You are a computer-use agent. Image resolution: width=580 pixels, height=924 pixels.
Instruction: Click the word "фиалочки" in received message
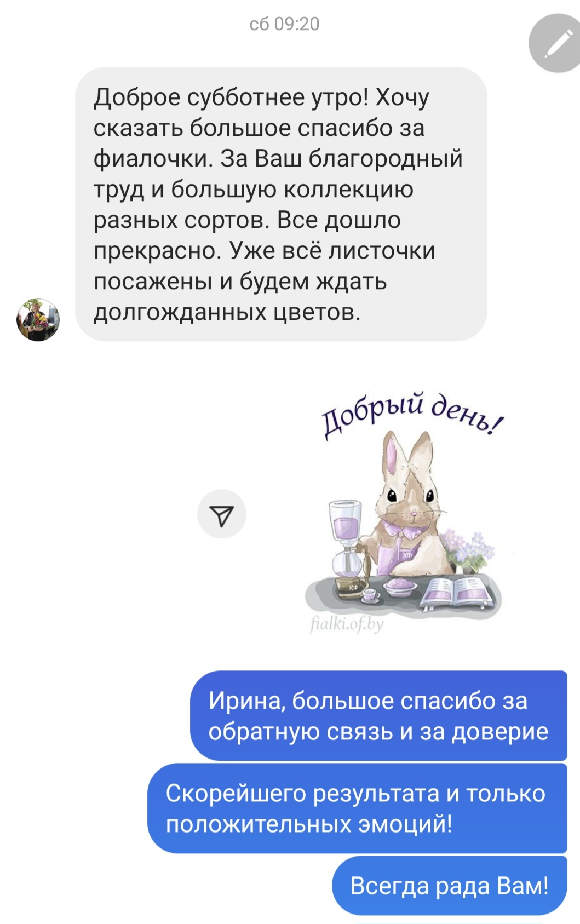click(x=151, y=159)
